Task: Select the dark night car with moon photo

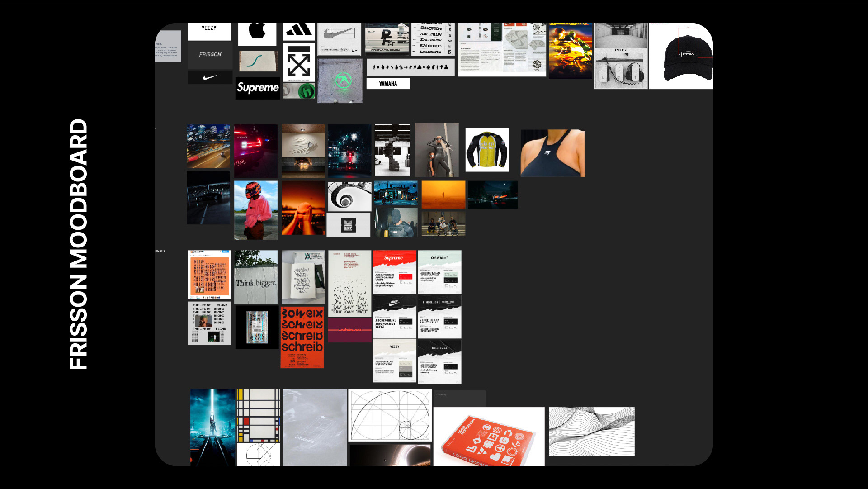Action: [493, 195]
